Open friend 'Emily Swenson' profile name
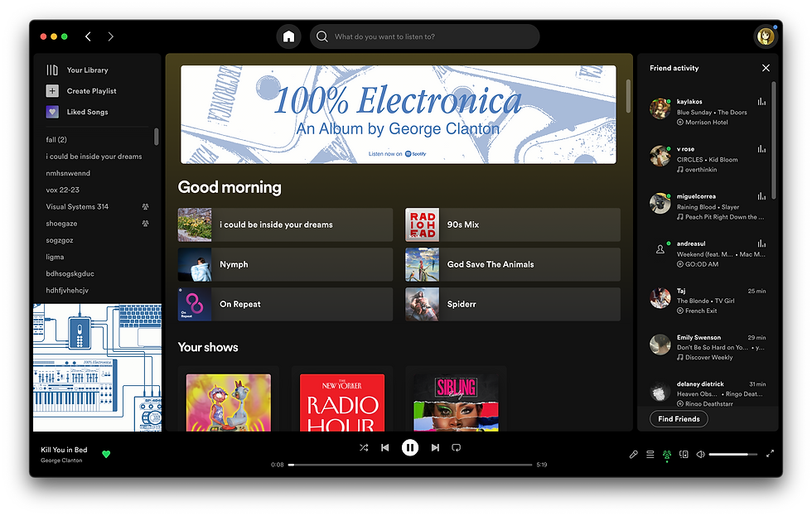 (698, 337)
